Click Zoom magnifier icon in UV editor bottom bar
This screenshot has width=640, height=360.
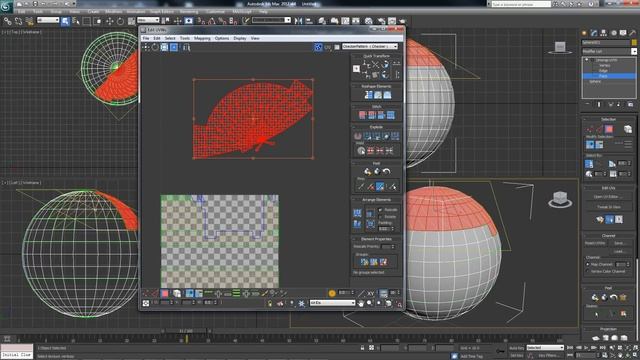(370, 303)
